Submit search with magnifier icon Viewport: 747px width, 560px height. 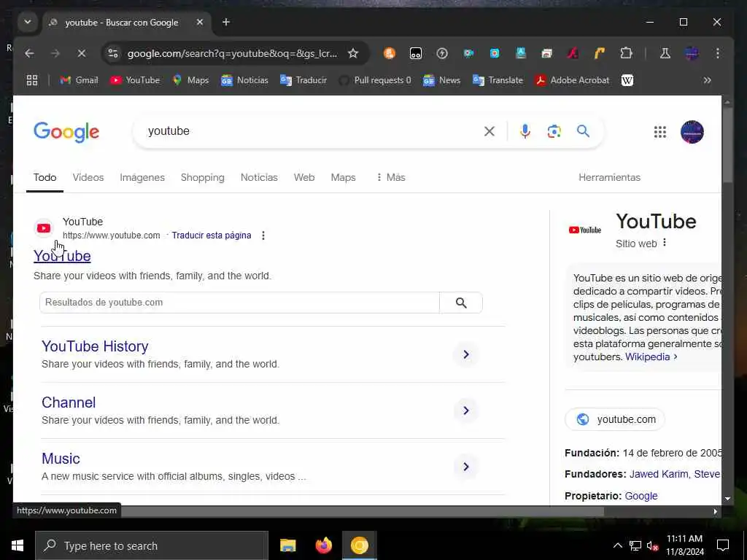point(583,131)
